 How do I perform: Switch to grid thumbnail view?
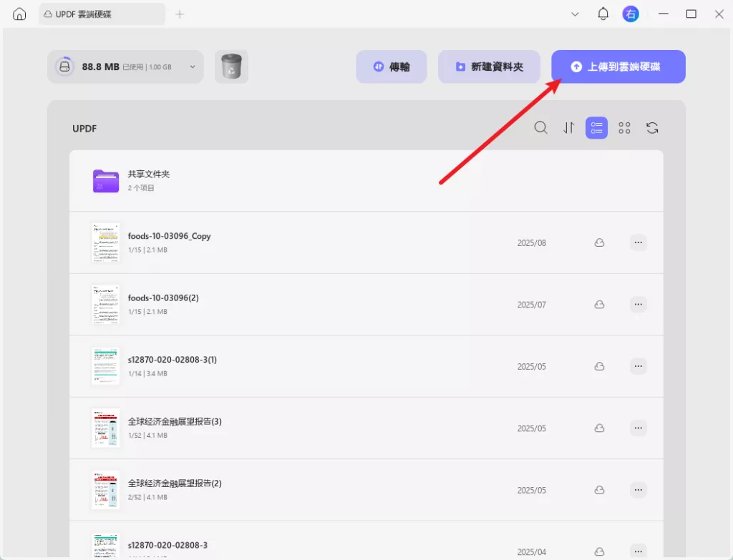point(624,127)
